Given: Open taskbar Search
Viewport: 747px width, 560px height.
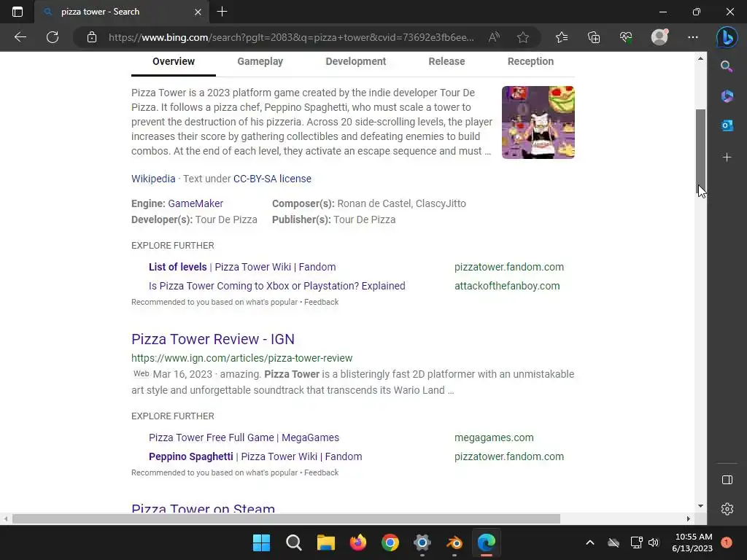Looking at the screenshot, I should point(293,542).
